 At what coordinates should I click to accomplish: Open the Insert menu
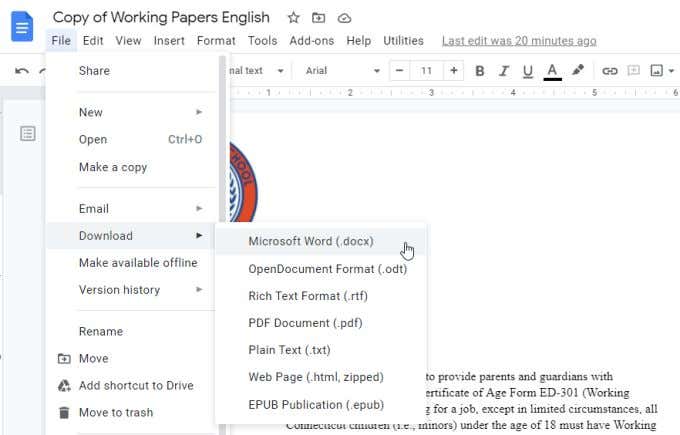point(169,40)
